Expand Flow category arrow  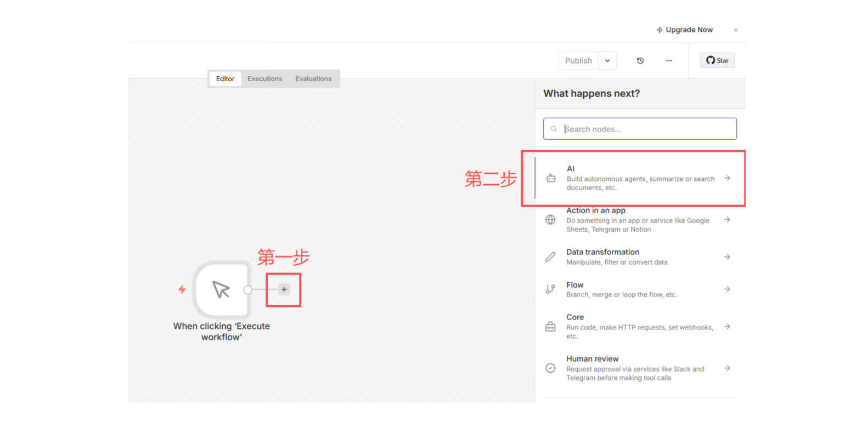click(727, 289)
